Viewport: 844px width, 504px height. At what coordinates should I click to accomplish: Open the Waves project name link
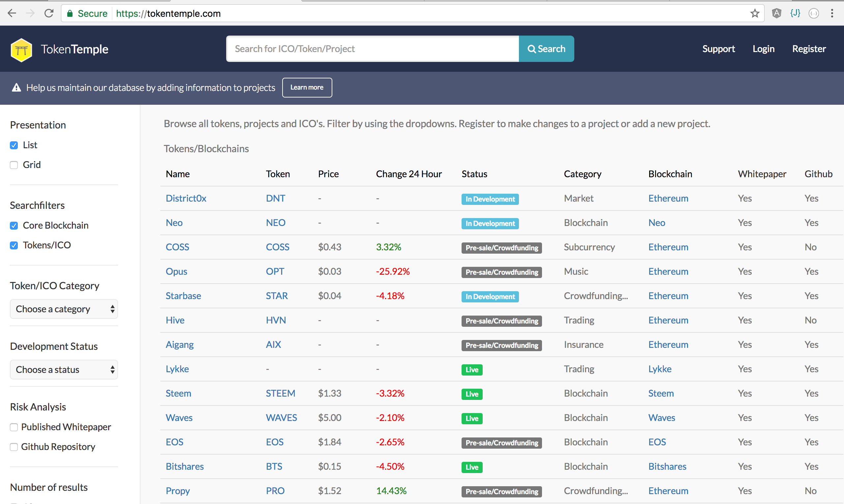179,418
